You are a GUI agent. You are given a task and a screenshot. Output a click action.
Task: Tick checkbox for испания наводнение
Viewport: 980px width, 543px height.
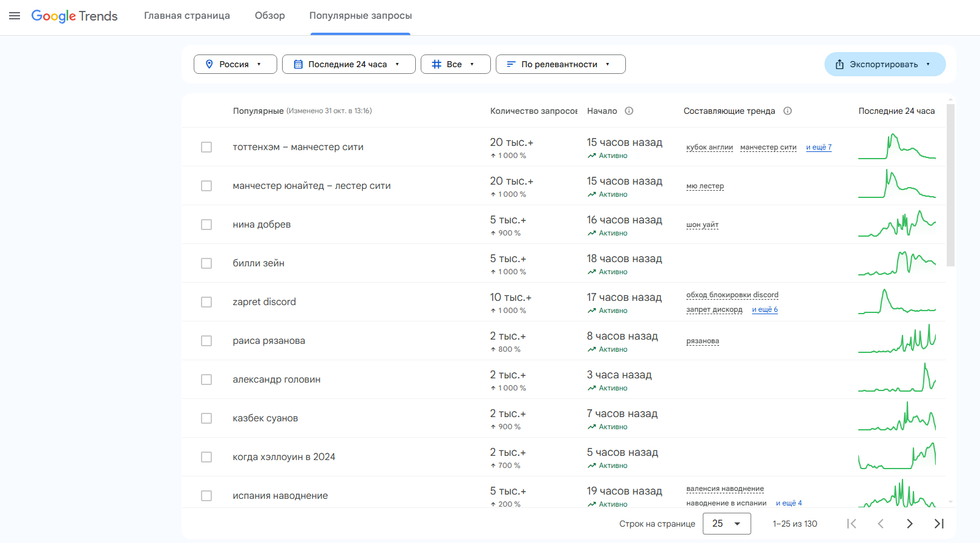click(206, 496)
